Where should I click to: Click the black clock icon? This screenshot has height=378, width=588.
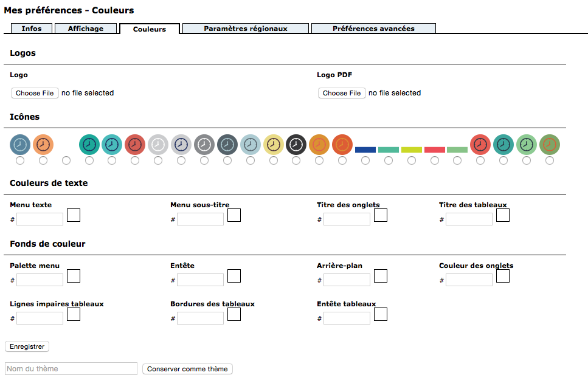(x=296, y=145)
